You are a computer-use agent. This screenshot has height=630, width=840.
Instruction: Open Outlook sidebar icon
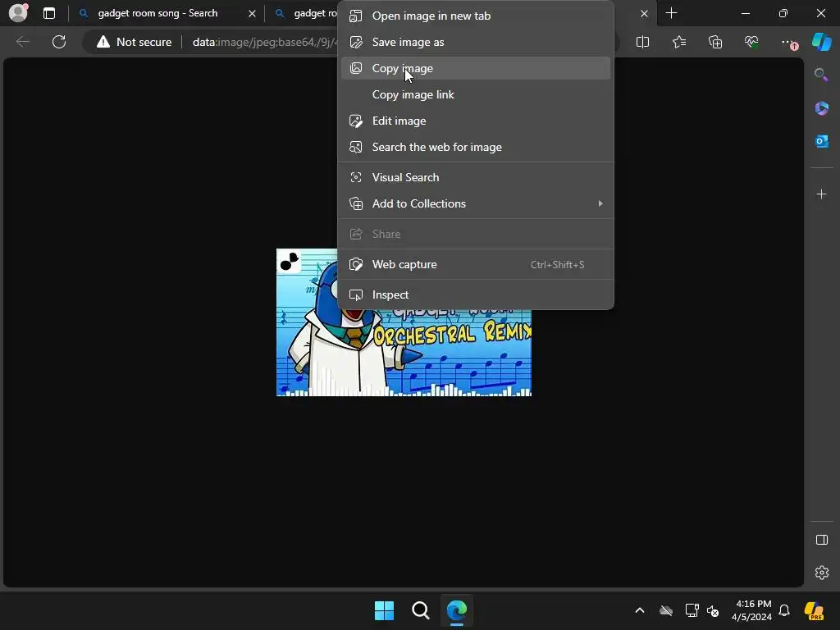pos(821,141)
